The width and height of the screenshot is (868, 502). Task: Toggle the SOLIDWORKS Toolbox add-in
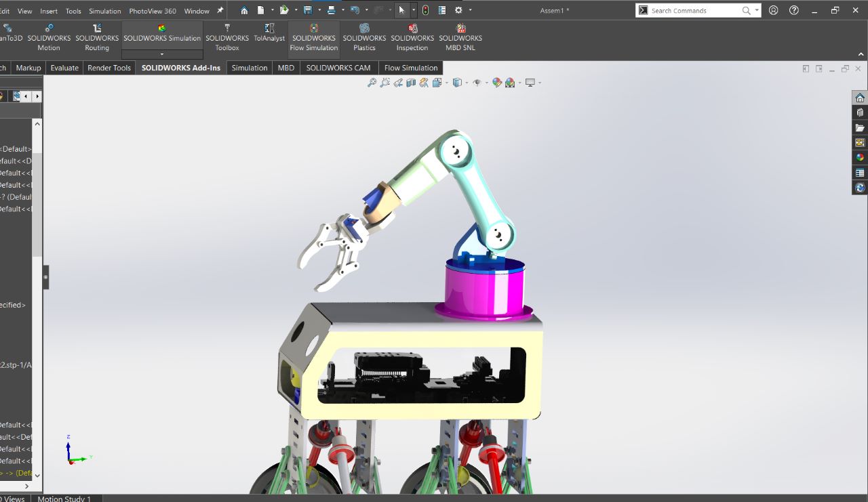(227, 38)
